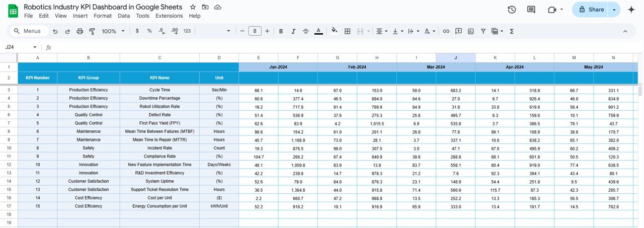Create a filter
Viewport: 644px width, 228px height.
pyautogui.click(x=483, y=31)
